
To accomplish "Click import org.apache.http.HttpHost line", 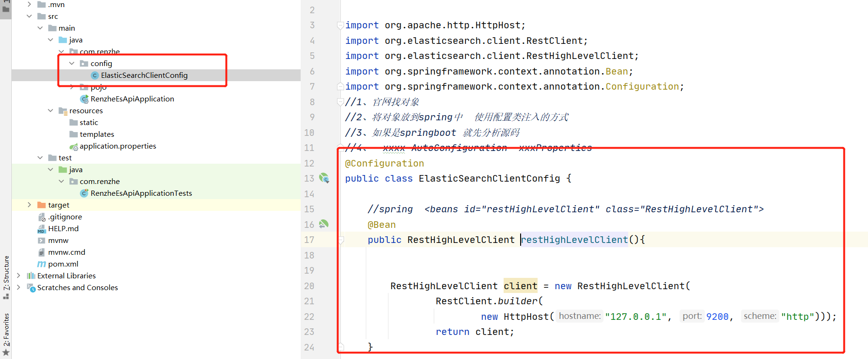I will (435, 25).
